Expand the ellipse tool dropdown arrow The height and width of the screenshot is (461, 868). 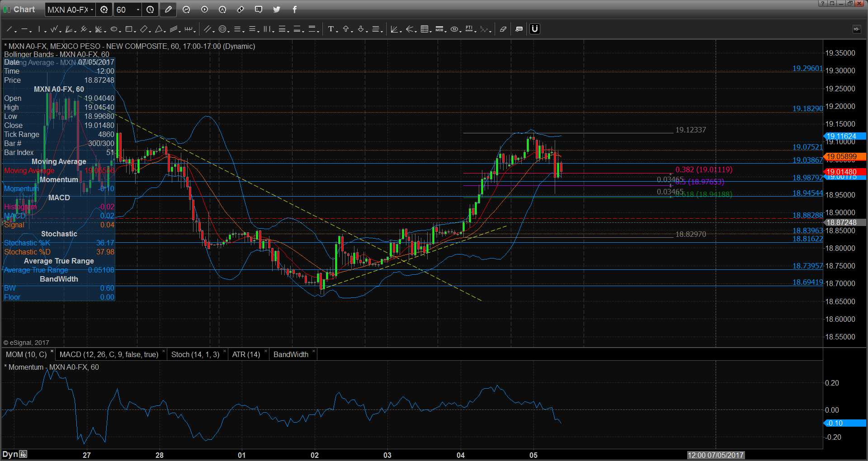tap(120, 31)
